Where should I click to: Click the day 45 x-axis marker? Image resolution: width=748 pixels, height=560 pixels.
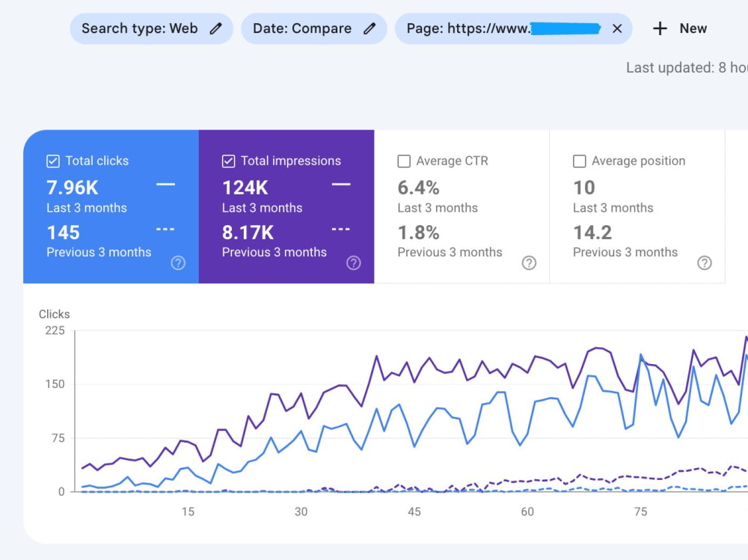pyautogui.click(x=414, y=512)
